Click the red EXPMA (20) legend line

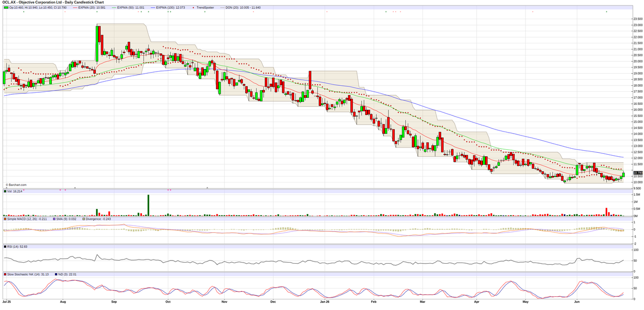point(75,8)
